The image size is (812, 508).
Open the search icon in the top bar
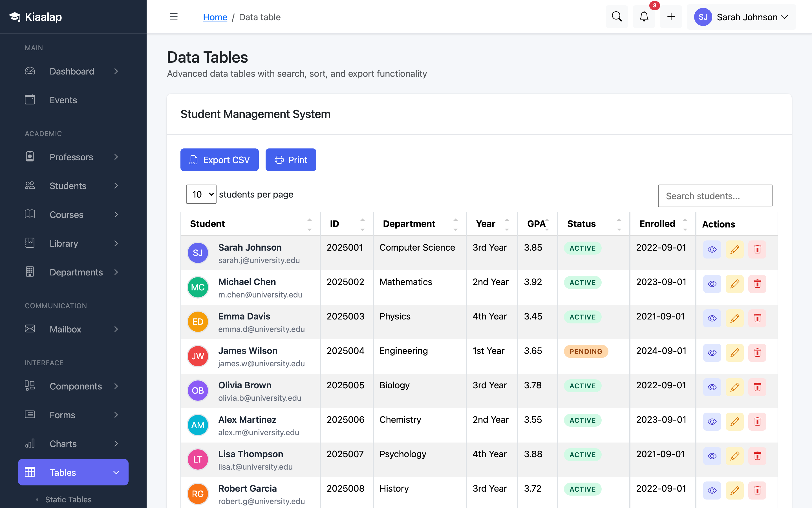pyautogui.click(x=617, y=17)
